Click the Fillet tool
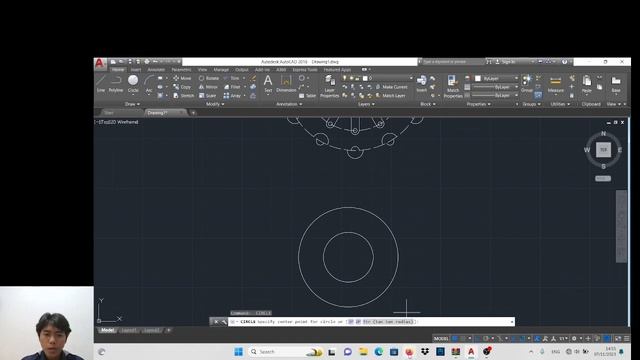This screenshot has width=640, height=360. [232, 87]
